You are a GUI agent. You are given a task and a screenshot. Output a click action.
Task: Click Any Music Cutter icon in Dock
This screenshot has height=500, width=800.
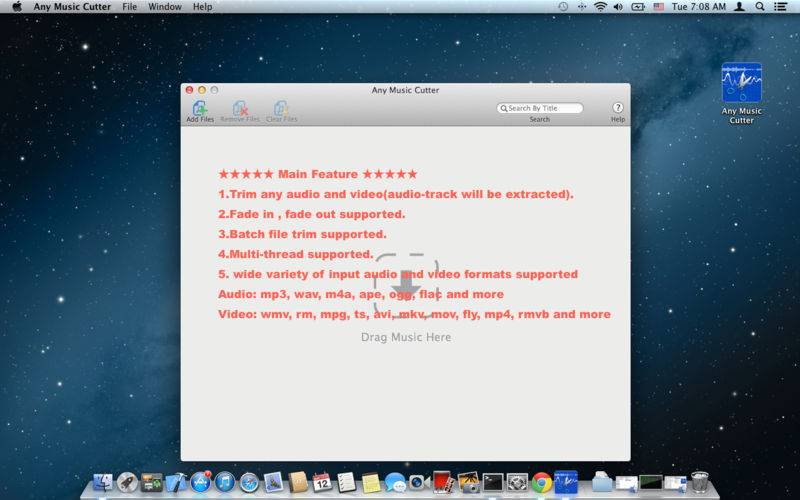coord(566,482)
